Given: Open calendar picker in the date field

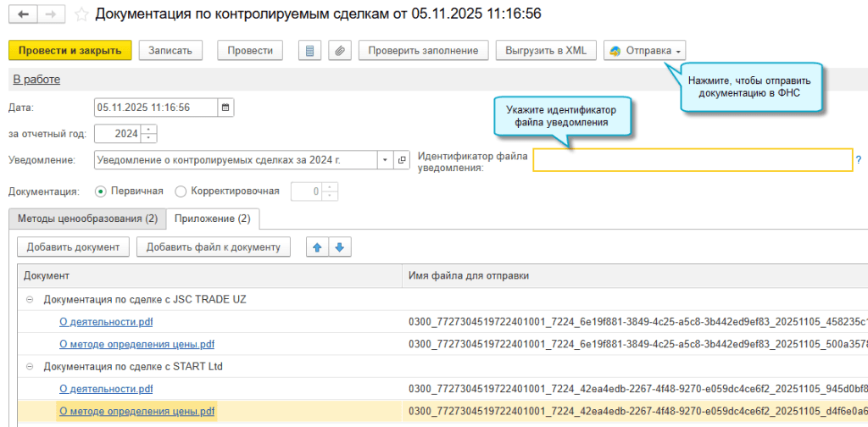Looking at the screenshot, I should point(225,108).
